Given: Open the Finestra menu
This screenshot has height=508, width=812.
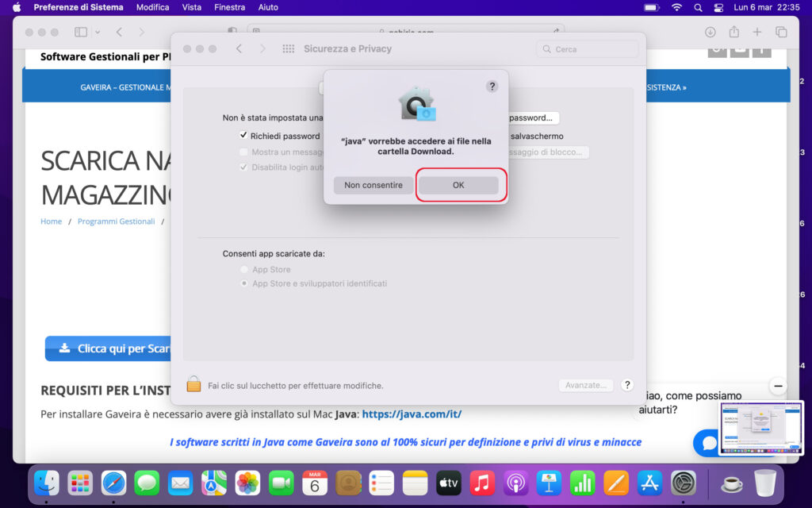Looking at the screenshot, I should click(229, 7).
